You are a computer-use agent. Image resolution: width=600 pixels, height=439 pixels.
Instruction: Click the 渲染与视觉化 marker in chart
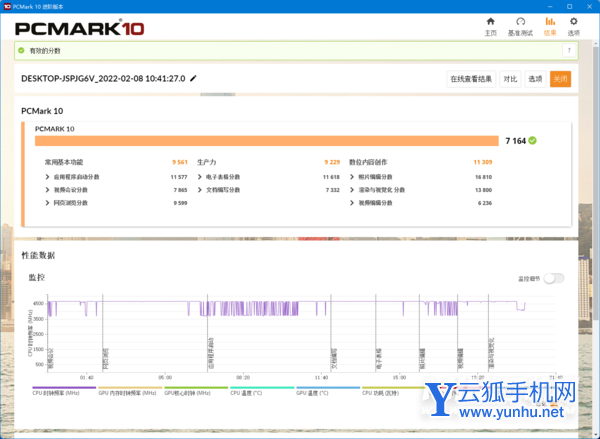[x=491, y=354]
